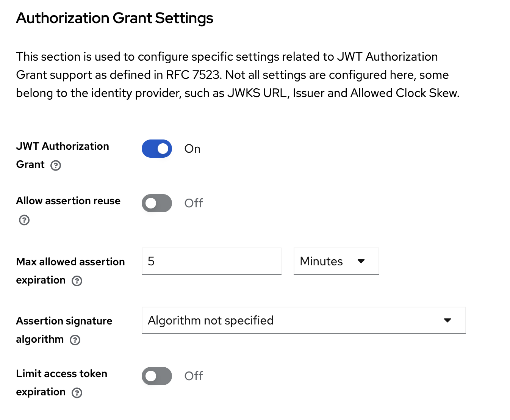The height and width of the screenshot is (420, 510).
Task: Click the caret on the algorithm selector
Action: click(x=448, y=320)
